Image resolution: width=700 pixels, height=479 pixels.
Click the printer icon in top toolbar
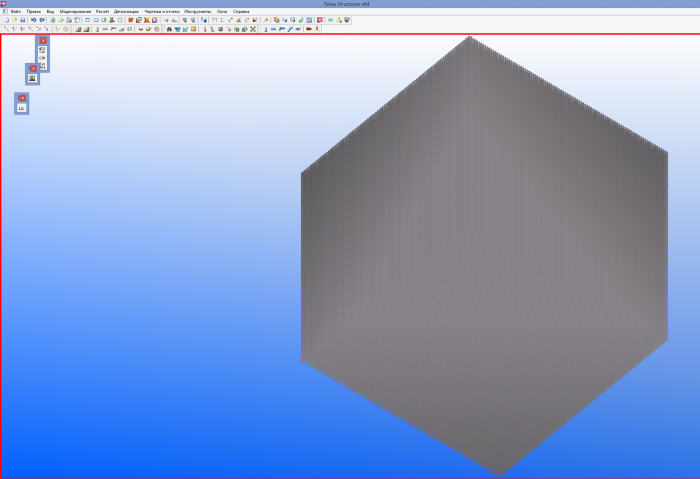tap(69, 20)
